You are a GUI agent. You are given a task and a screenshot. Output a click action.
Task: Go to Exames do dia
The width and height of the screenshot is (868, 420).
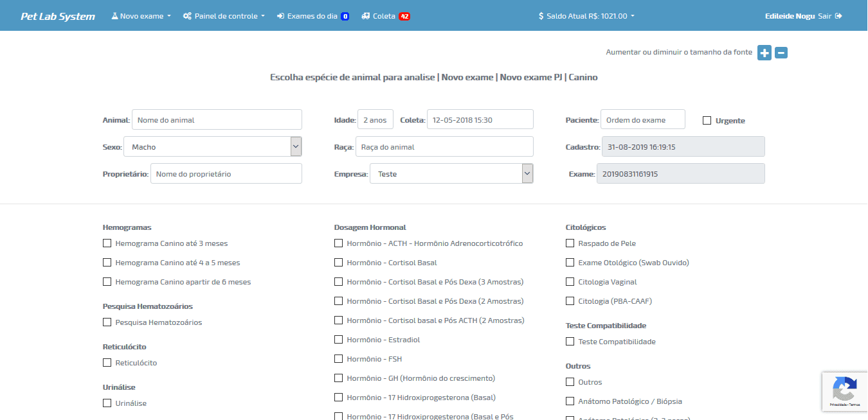[307, 16]
